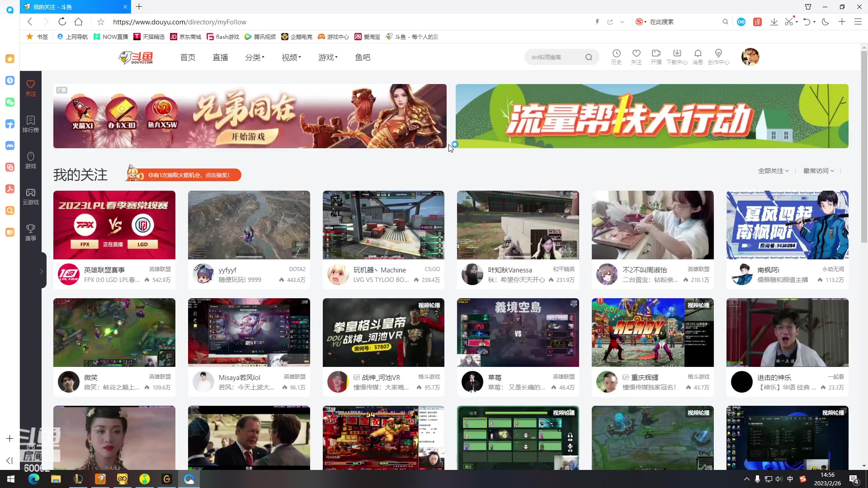
Task: Open 游戏 in the left sidebar
Action: pyautogui.click(x=30, y=160)
